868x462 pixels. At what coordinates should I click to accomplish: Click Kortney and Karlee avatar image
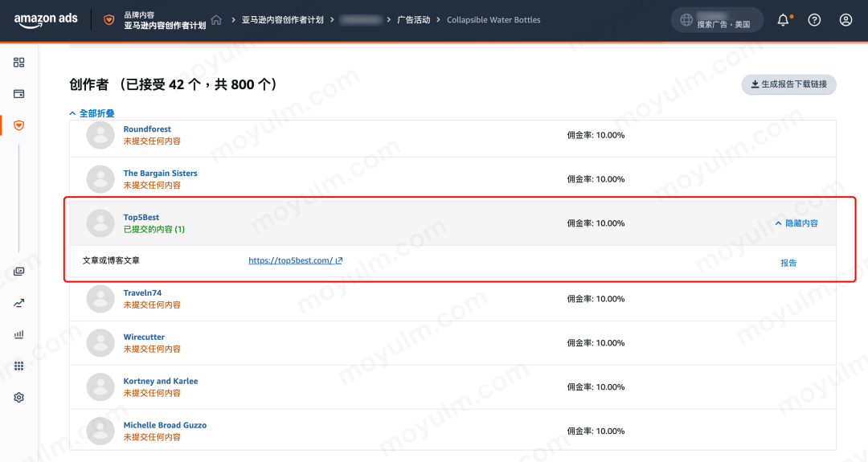point(100,387)
